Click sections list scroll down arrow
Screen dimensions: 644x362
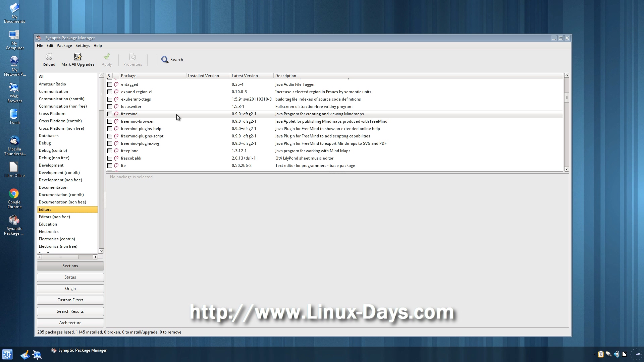pos(101,251)
